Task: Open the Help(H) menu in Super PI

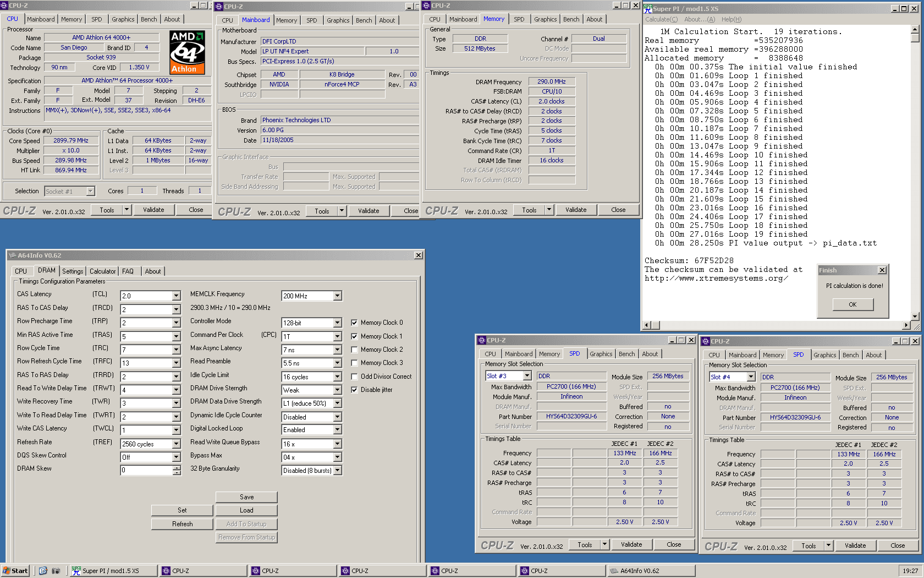Action: point(732,19)
